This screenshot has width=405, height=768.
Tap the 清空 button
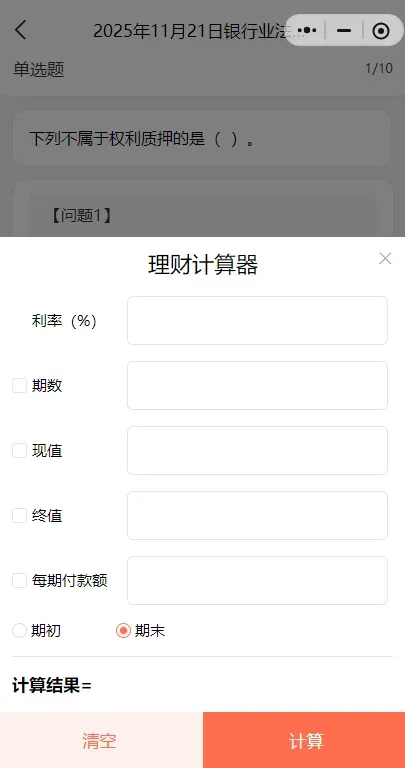point(101,740)
